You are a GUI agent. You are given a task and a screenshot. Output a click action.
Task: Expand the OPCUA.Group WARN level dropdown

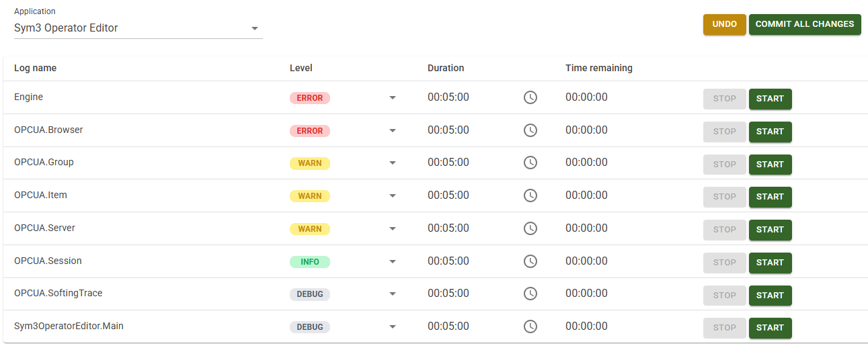393,163
